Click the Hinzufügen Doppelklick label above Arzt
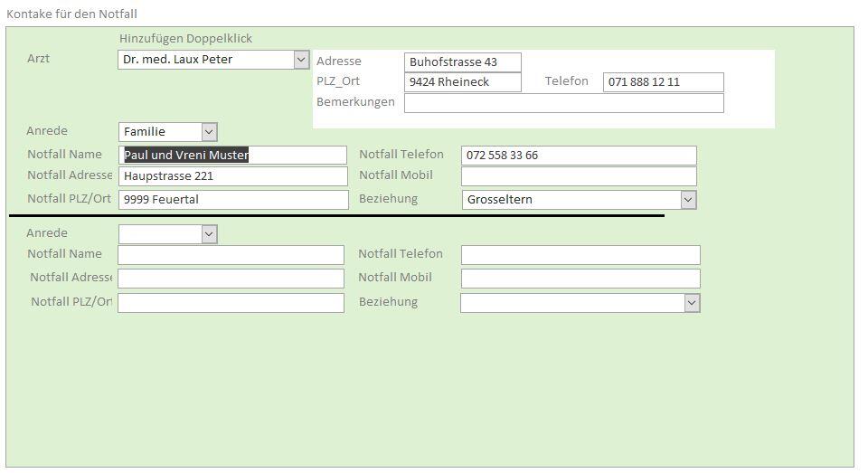 (185, 39)
